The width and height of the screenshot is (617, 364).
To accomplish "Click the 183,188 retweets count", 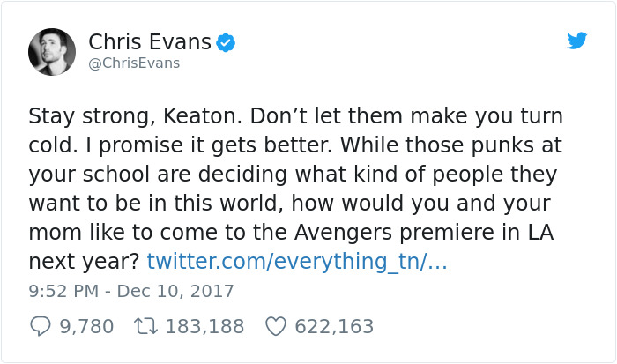I will coord(204,326).
